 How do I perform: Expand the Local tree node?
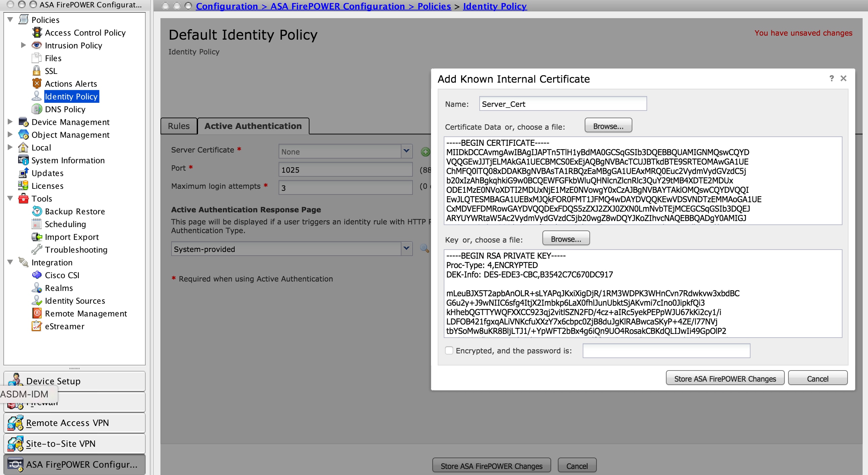coord(10,147)
